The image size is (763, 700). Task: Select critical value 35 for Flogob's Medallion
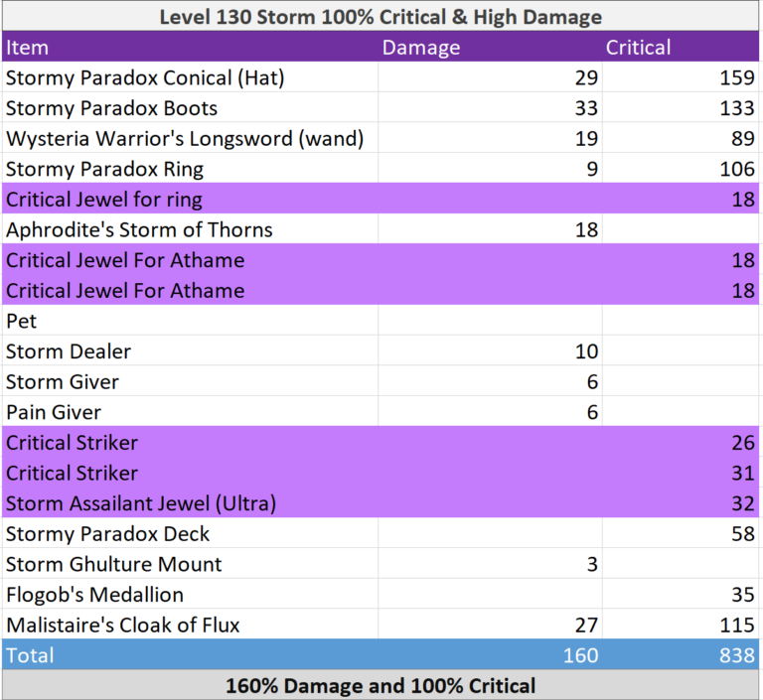pyautogui.click(x=681, y=595)
